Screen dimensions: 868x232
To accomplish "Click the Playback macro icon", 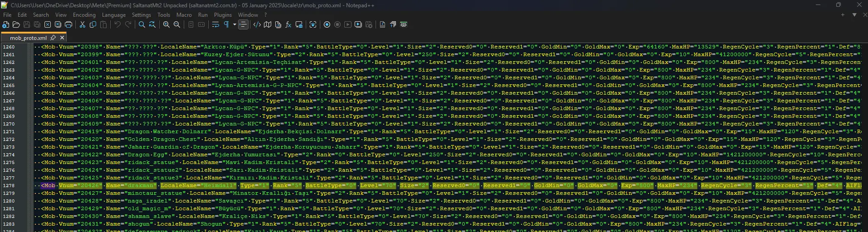I will point(348,24).
